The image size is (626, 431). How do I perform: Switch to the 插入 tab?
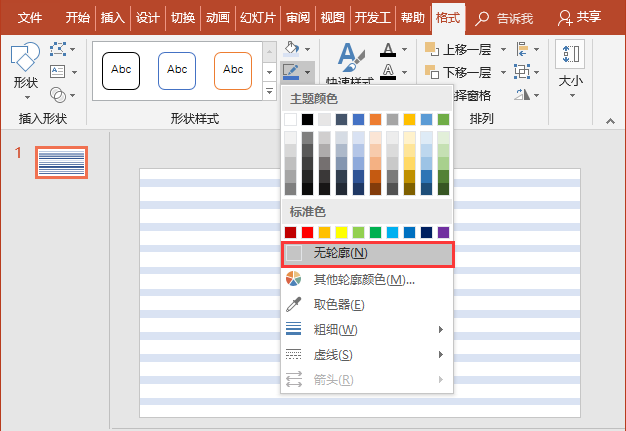(113, 18)
